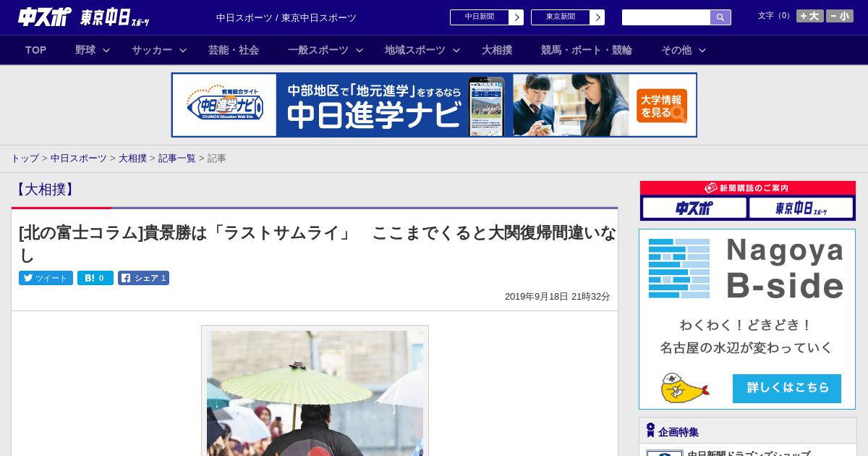Open the 野球 menu
Image resolution: width=868 pixels, height=456 pixels.
(x=85, y=50)
